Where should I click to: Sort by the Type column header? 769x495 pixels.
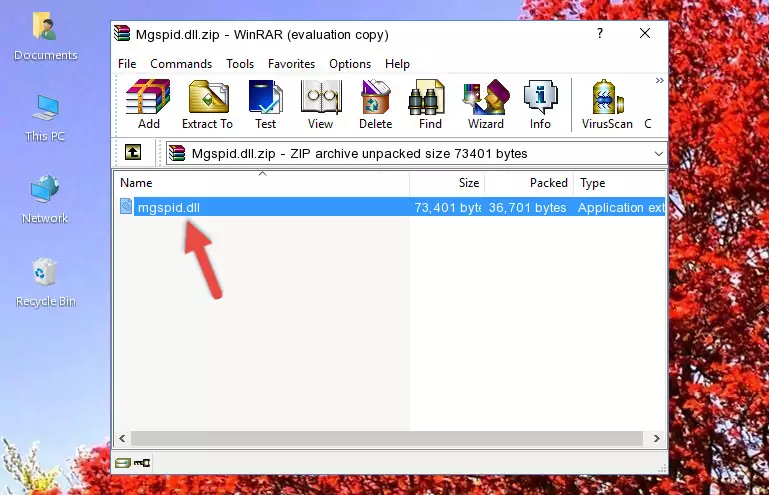click(x=619, y=183)
